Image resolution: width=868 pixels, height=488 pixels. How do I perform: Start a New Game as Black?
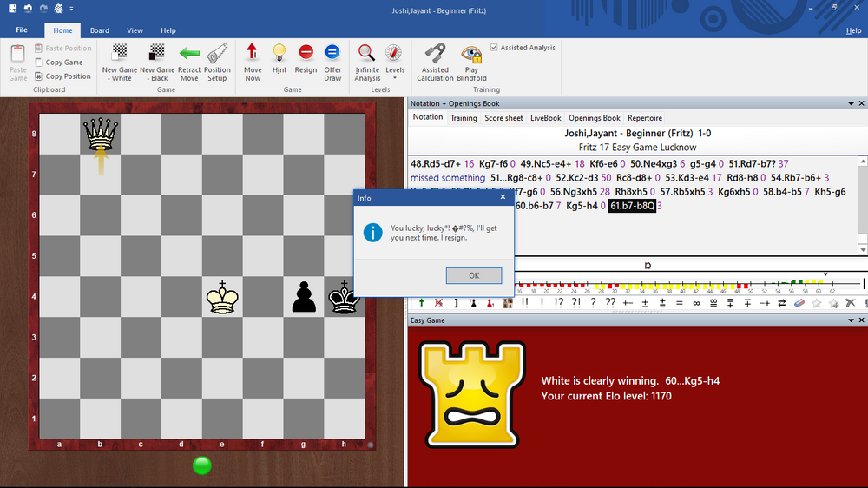pyautogui.click(x=157, y=63)
